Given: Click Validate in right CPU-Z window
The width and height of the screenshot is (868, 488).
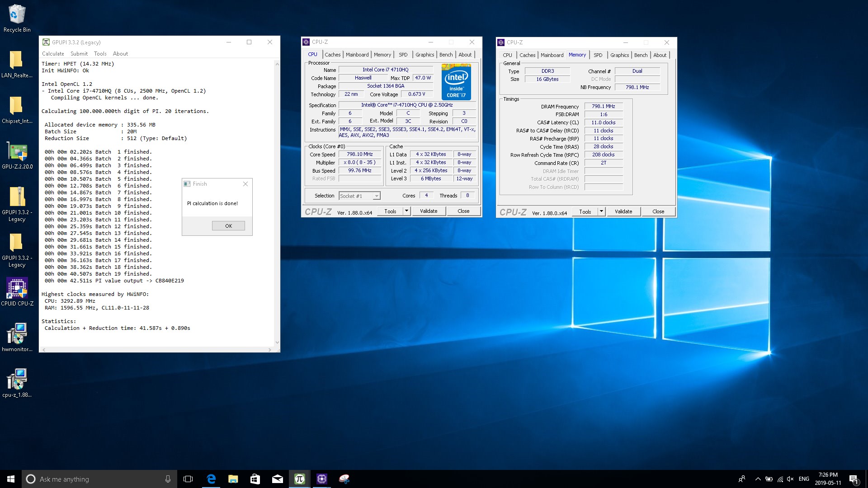Looking at the screenshot, I should point(623,211).
